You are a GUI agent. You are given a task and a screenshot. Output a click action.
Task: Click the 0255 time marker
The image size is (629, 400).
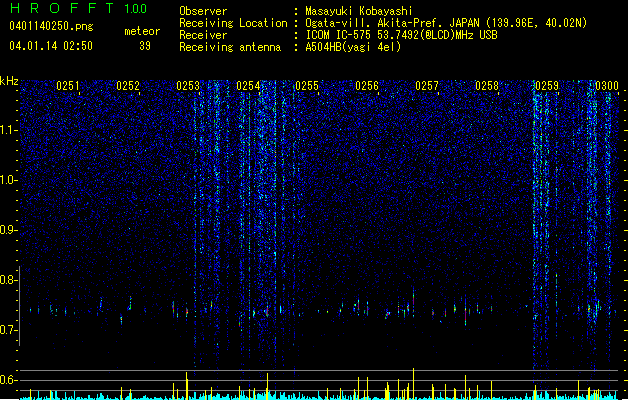(307, 85)
